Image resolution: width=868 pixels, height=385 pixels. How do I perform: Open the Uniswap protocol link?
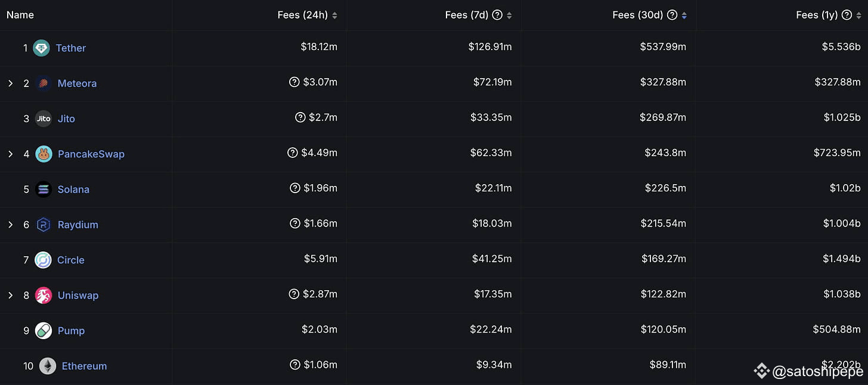click(78, 295)
